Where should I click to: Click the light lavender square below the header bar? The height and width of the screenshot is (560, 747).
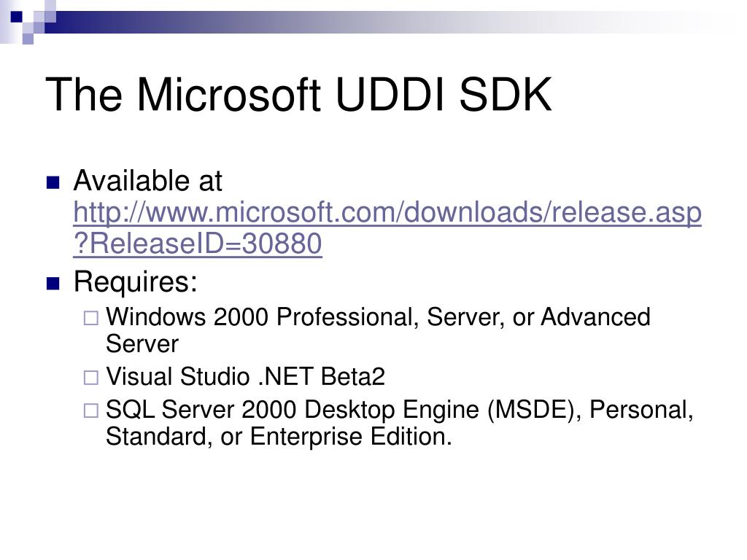28,39
